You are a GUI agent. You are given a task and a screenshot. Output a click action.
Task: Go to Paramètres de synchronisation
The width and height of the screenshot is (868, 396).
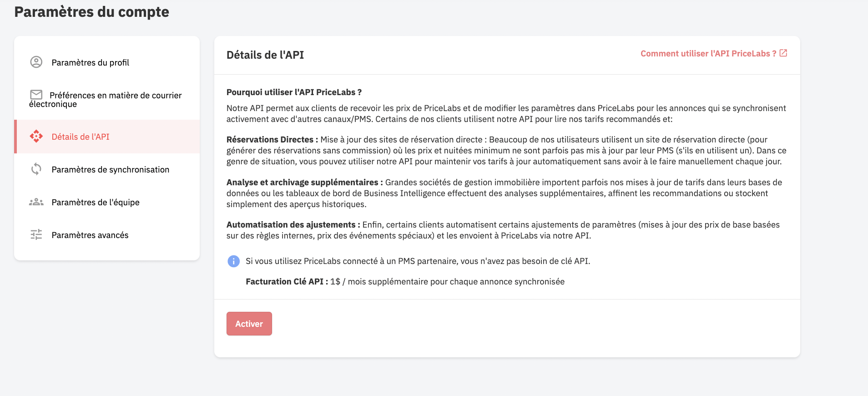coord(107,169)
